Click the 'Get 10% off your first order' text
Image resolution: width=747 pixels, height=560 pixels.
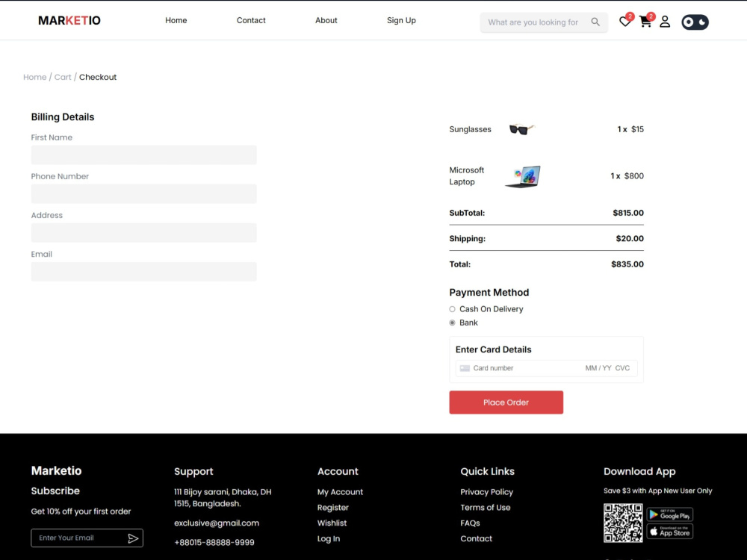tap(81, 511)
